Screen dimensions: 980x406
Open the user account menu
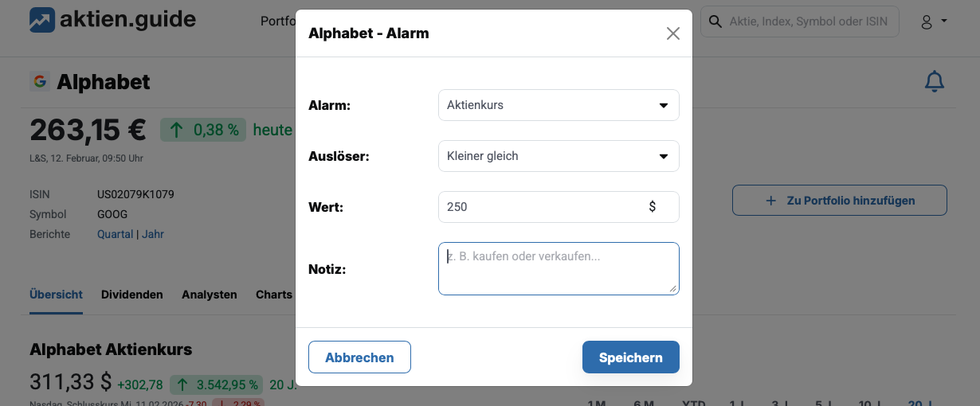coord(933,21)
